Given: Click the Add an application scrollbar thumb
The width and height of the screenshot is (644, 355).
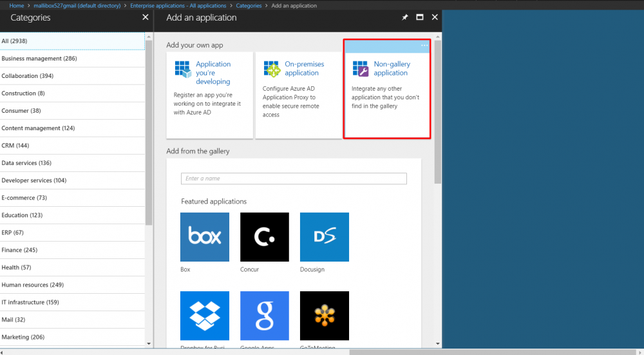Looking at the screenshot, I should pos(438,112).
